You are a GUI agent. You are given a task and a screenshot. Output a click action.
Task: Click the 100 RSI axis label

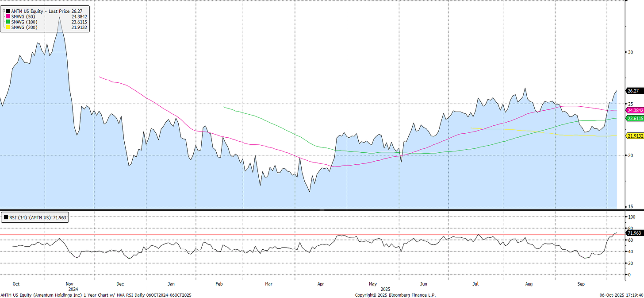click(631, 217)
